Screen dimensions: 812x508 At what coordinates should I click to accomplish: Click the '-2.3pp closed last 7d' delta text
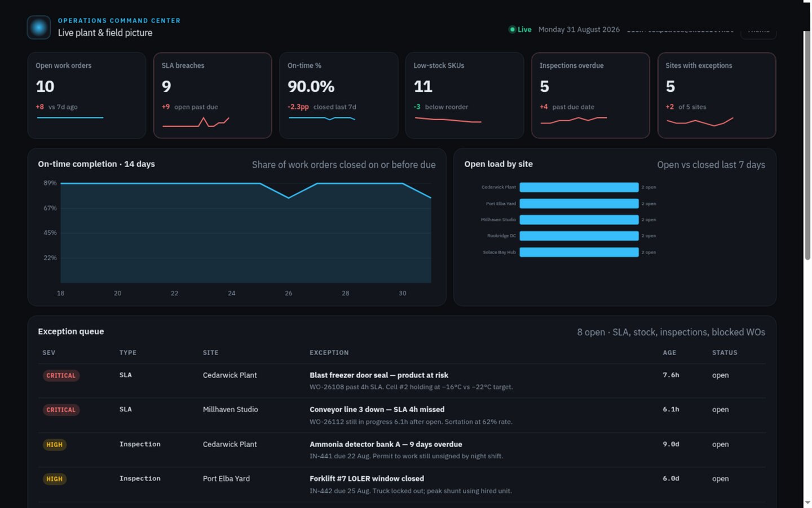[321, 107]
